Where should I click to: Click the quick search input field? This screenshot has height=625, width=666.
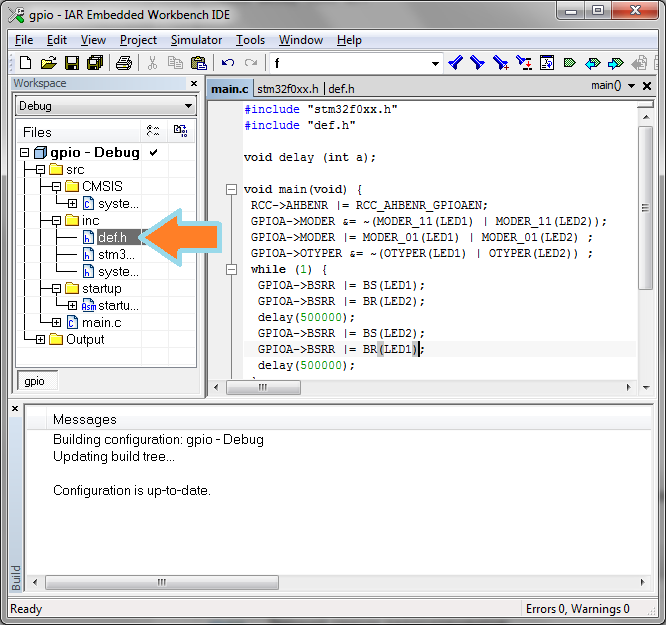pos(350,64)
